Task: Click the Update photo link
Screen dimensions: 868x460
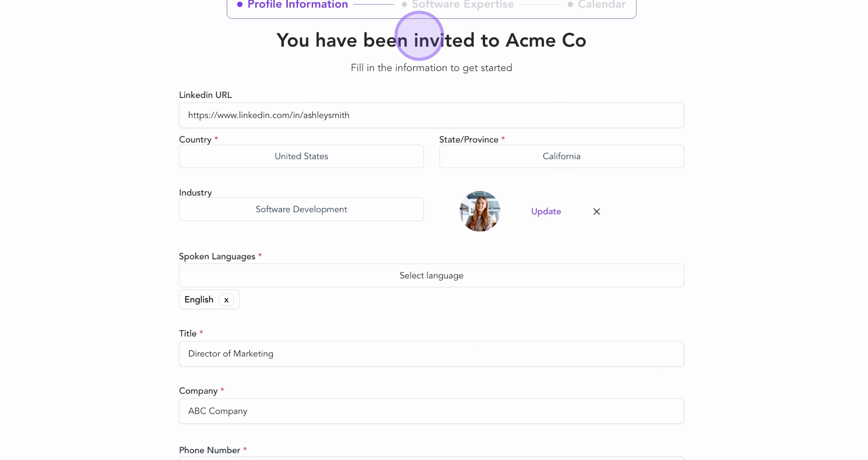Action: [546, 212]
